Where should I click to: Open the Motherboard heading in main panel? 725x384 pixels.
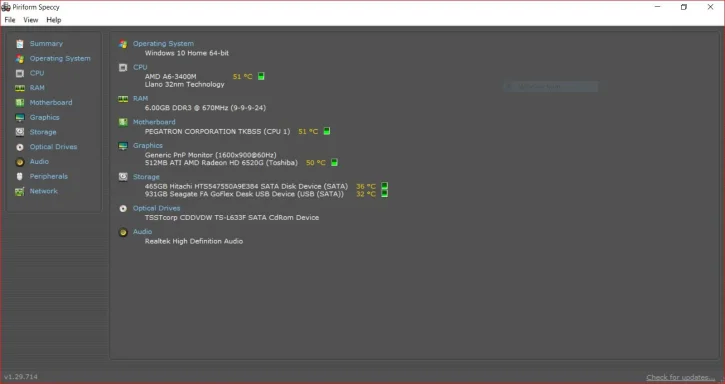point(154,122)
